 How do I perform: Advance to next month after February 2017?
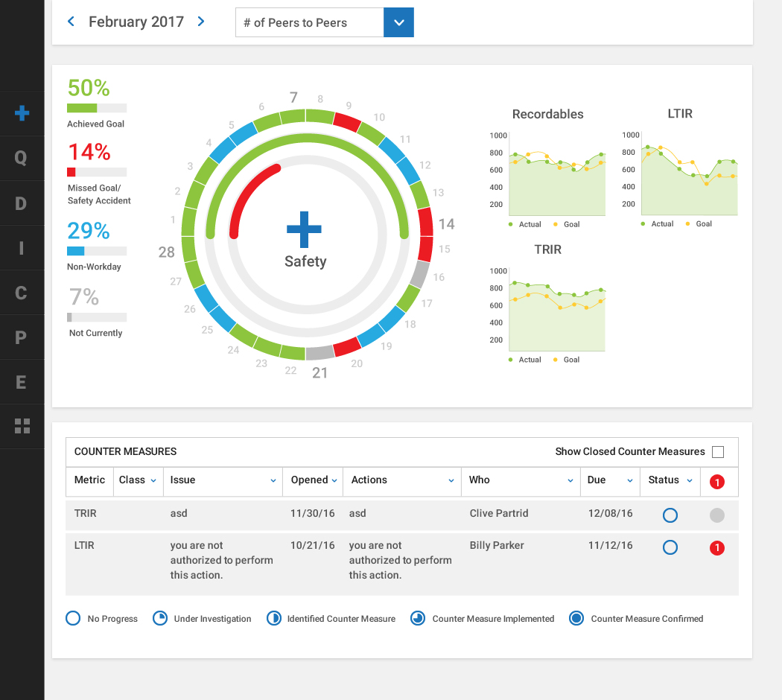pos(201,22)
